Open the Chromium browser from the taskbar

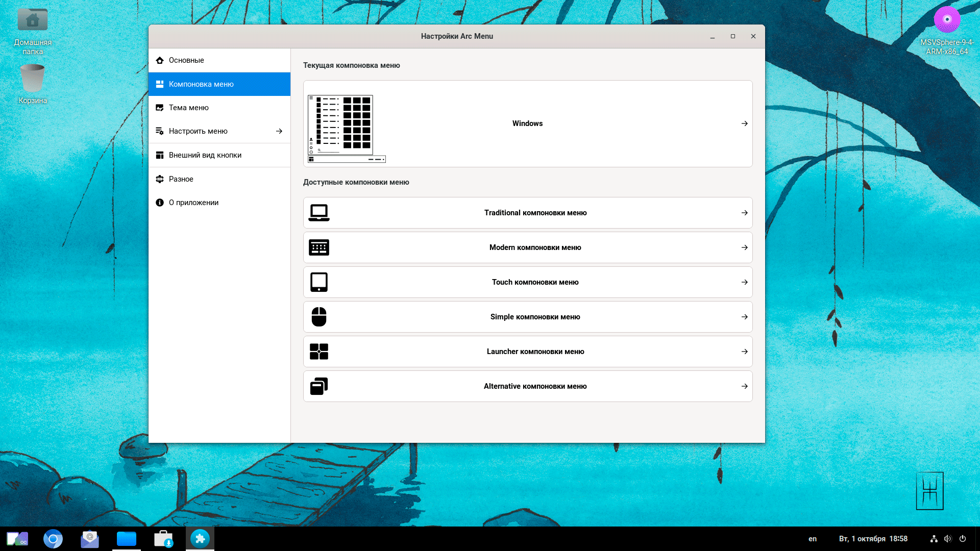53,539
